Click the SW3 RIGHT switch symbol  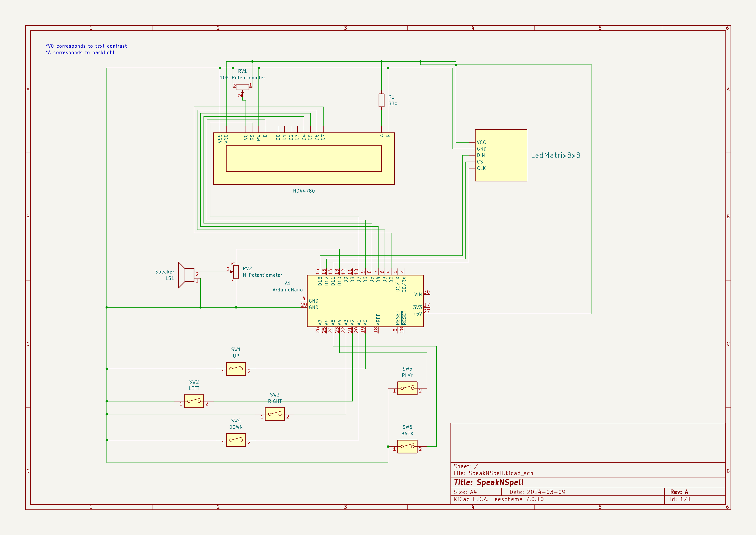point(275,414)
